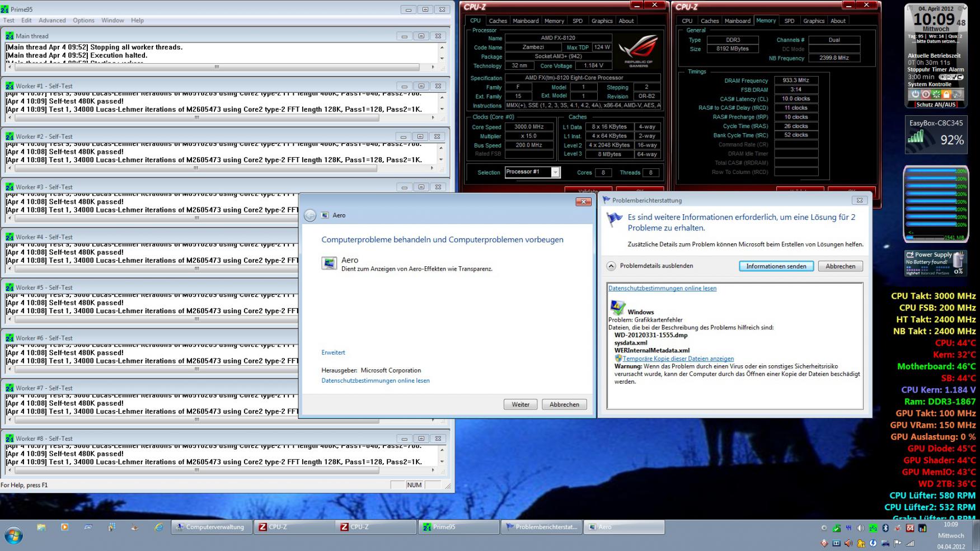Open Windows Explorer from the quick launch
Screen dimensions: 980x551
pyautogui.click(x=41, y=527)
